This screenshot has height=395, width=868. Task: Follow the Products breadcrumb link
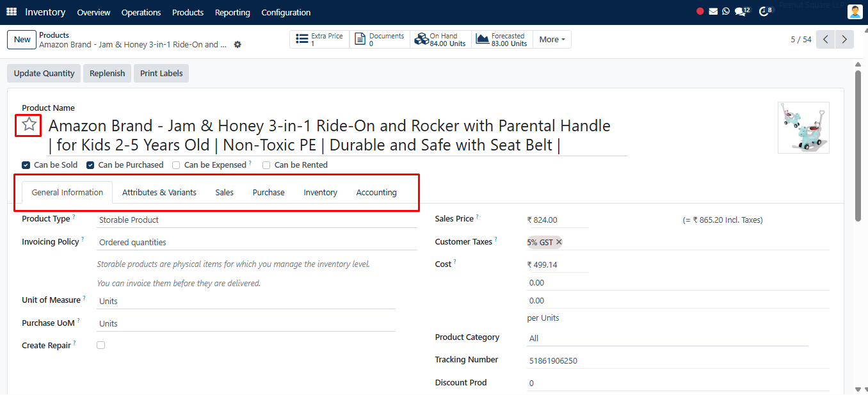coord(54,35)
